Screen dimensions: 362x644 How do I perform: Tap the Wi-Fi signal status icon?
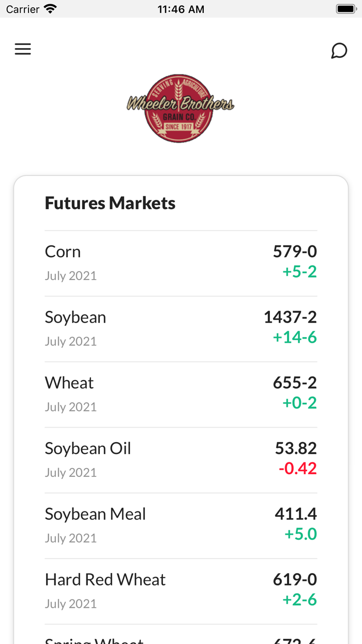click(50, 9)
